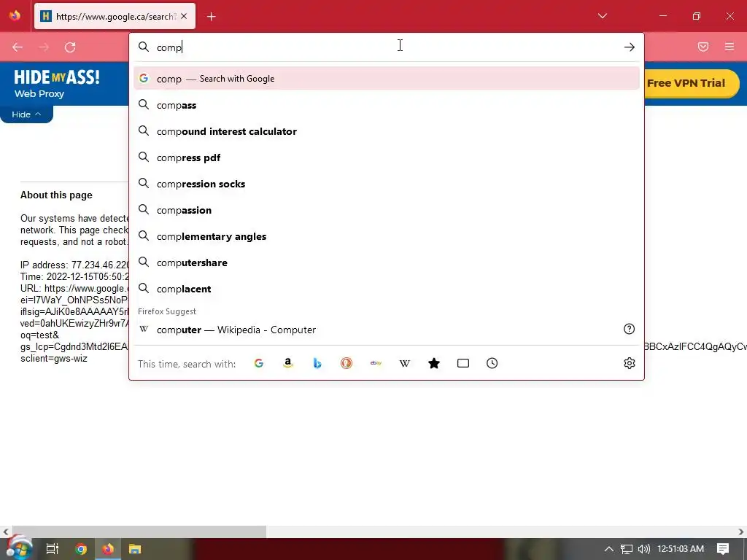
Task: Click the Firefox taskbar icon
Action: (x=108, y=549)
